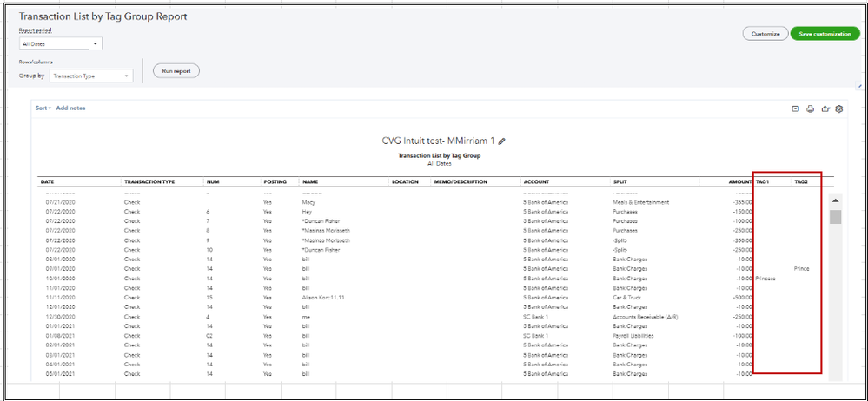Click the Save customization button
Image resolution: width=868 pixels, height=401 pixels.
click(x=825, y=34)
